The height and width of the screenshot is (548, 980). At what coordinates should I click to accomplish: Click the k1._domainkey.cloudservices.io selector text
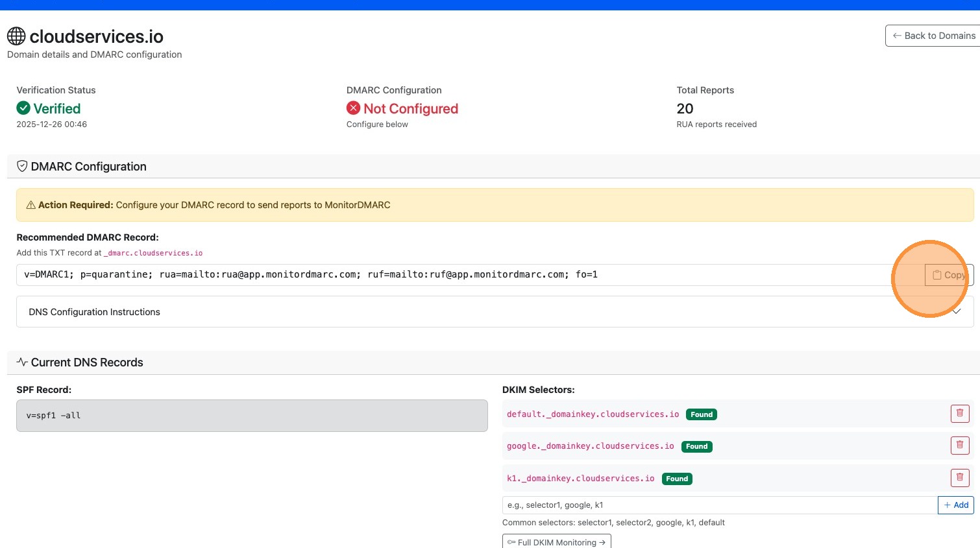[580, 478]
